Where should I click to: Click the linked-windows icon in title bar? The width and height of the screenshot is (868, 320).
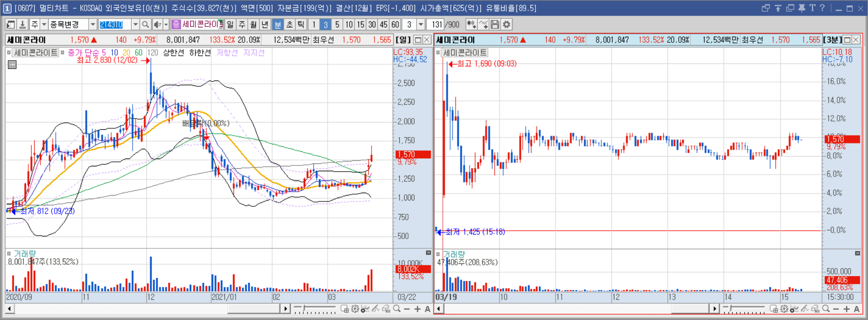click(x=766, y=8)
